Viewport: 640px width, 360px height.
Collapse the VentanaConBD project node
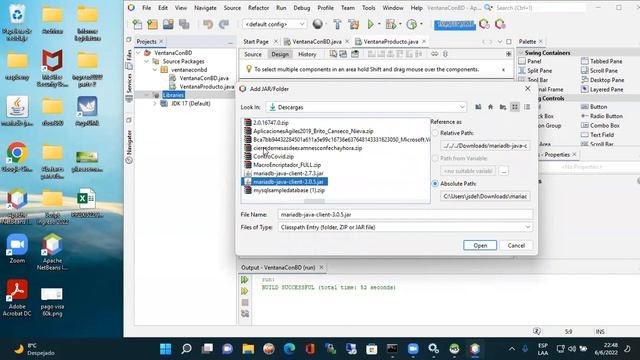pyautogui.click(x=138, y=53)
